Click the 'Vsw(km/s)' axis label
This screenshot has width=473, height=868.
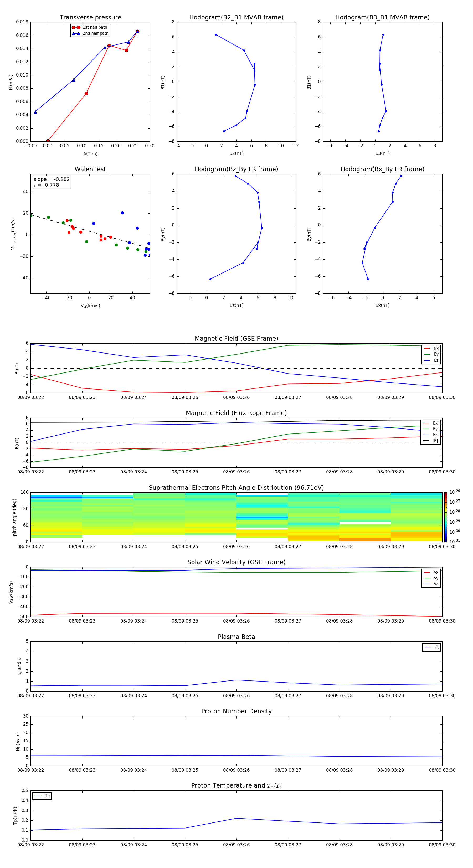point(11,592)
